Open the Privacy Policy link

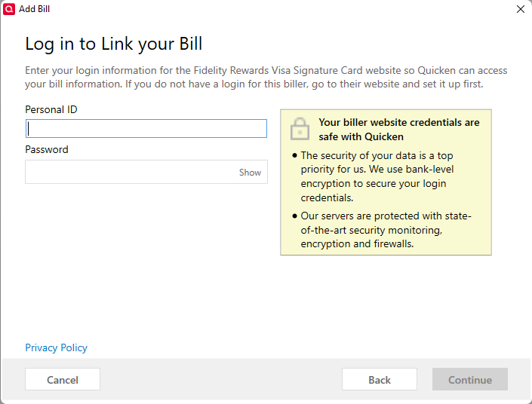(57, 347)
